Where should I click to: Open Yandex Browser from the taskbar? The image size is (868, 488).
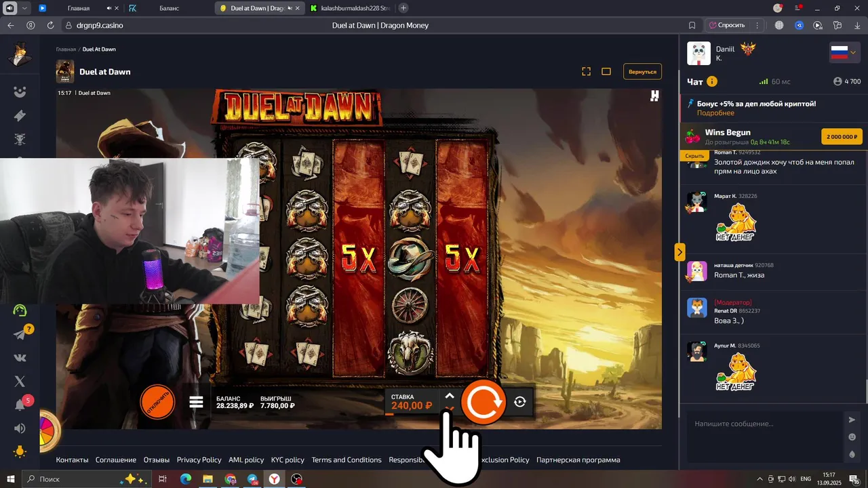[x=274, y=479]
